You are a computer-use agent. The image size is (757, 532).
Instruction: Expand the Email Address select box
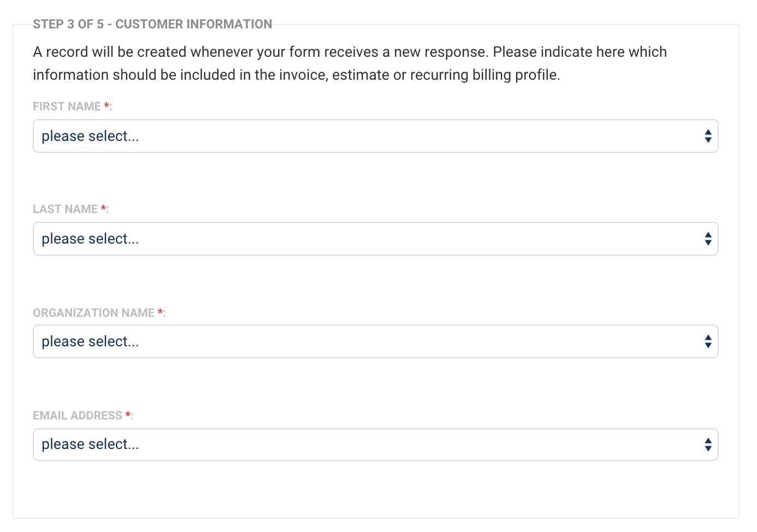tap(375, 445)
